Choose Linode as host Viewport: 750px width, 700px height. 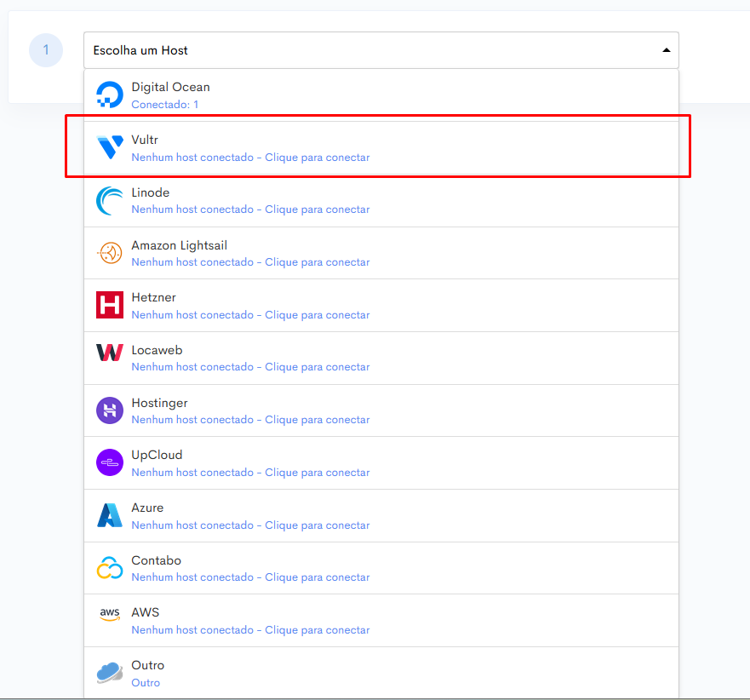tap(381, 200)
